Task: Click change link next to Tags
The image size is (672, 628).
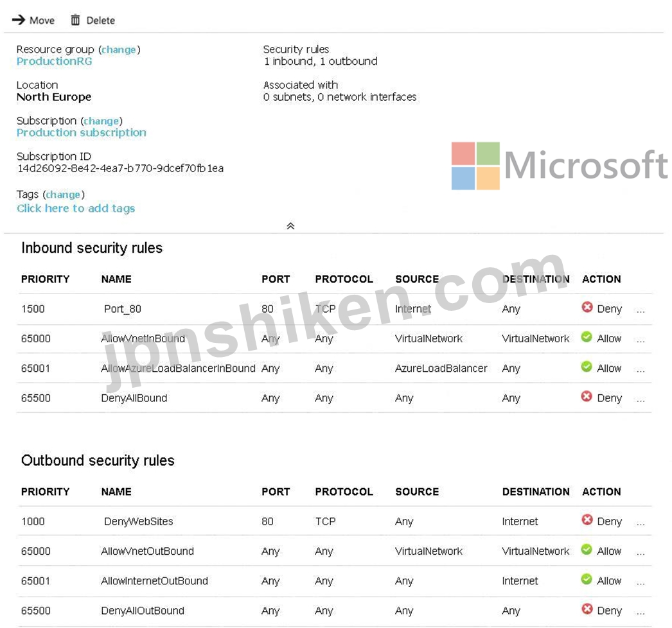Action: 63,195
